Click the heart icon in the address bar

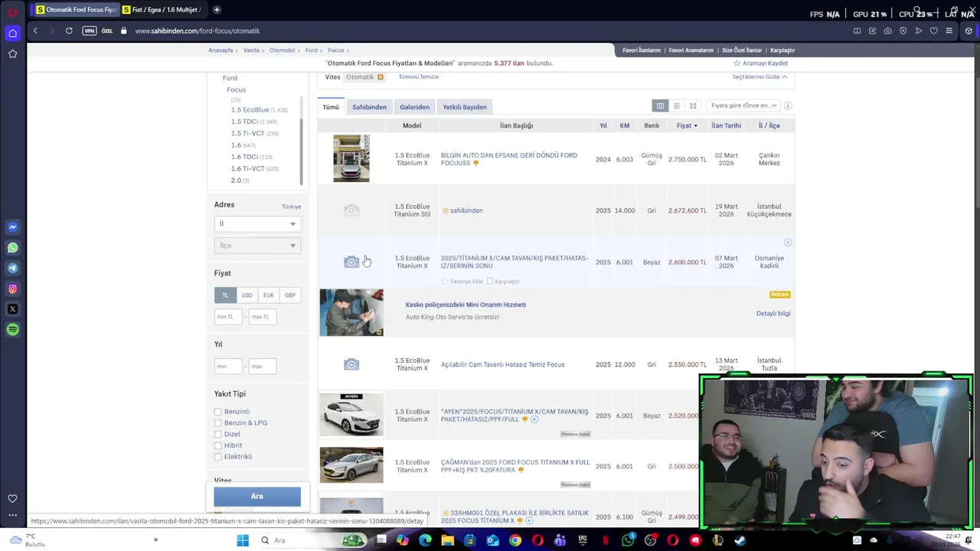[x=933, y=31]
